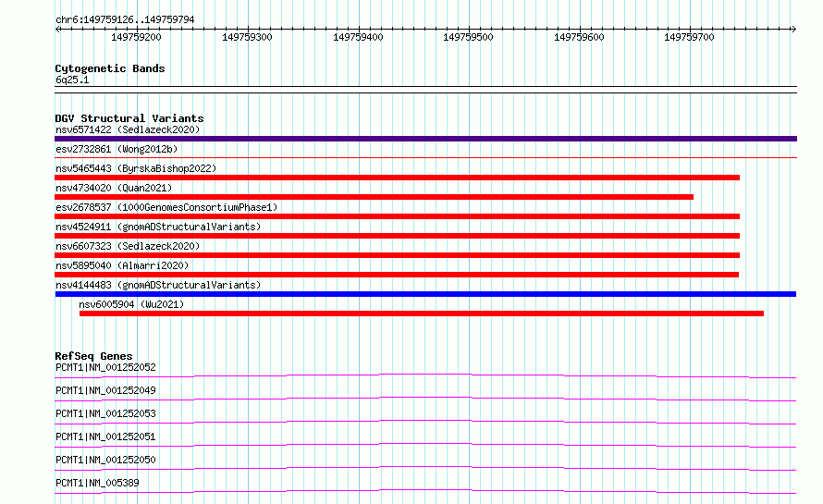Click the chr6:149759126..149759794 region label
Viewport: 823px width, 504px height.
point(125,19)
